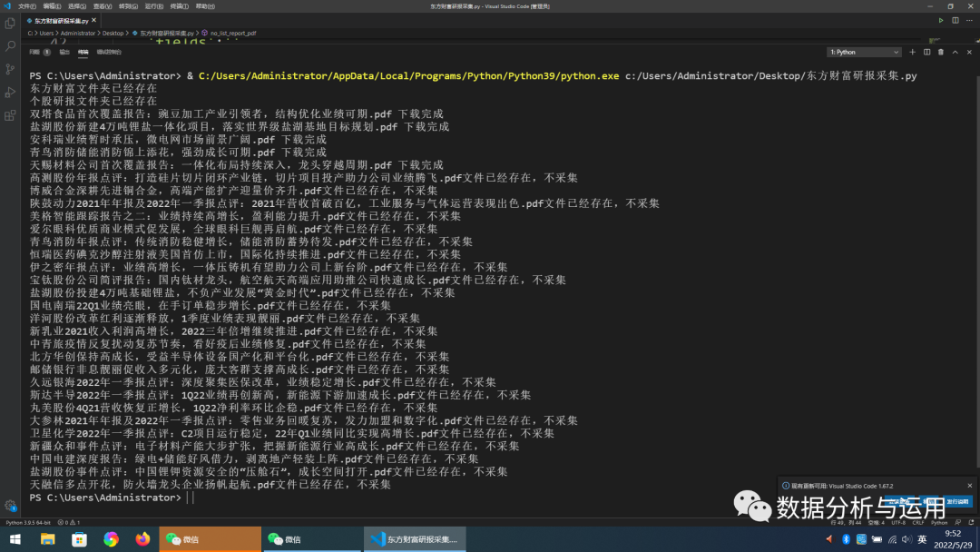Open the 终端(T) menu
Screen dimensions: 980x552
(x=180, y=6)
